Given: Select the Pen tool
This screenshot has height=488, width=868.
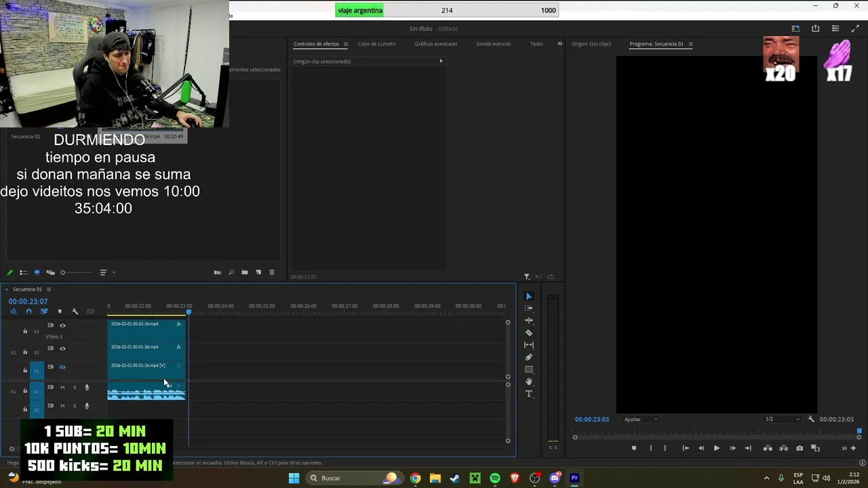Looking at the screenshot, I should coord(529,357).
